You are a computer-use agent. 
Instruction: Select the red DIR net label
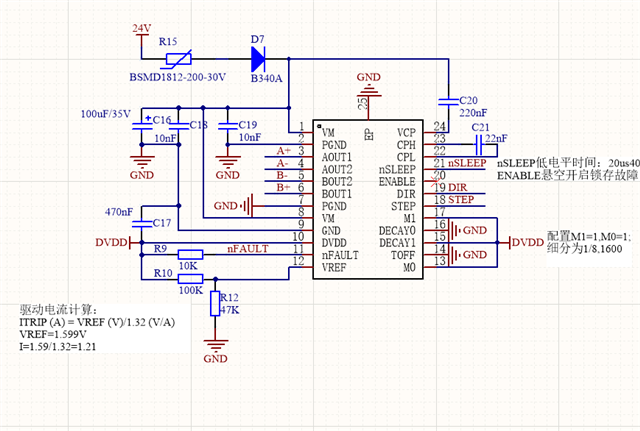458,187
